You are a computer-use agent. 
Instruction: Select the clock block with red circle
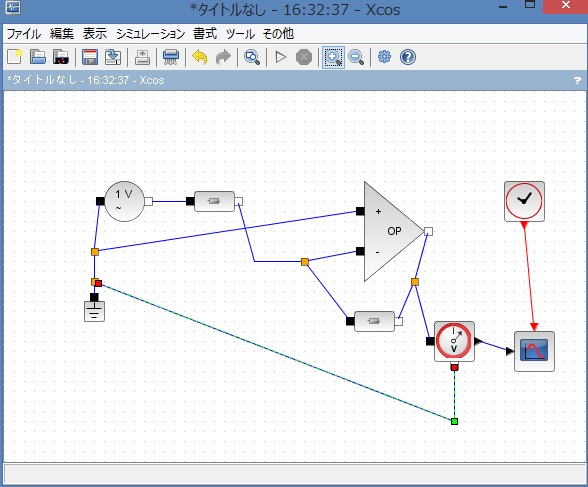[x=524, y=201]
